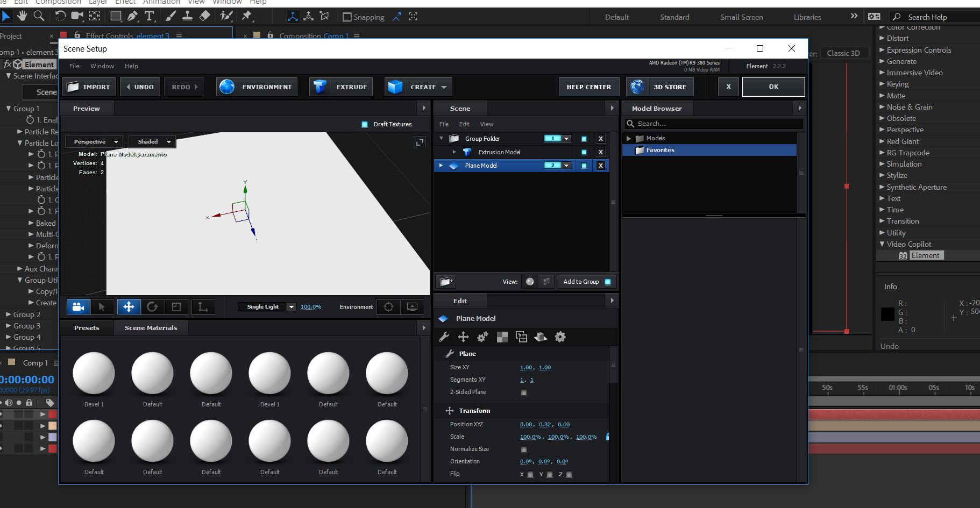Create new group folder in Scene panel
The width and height of the screenshot is (980, 508).
pos(446,282)
